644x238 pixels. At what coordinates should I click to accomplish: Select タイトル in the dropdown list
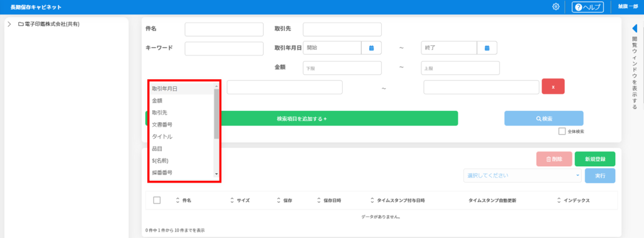pos(181,137)
